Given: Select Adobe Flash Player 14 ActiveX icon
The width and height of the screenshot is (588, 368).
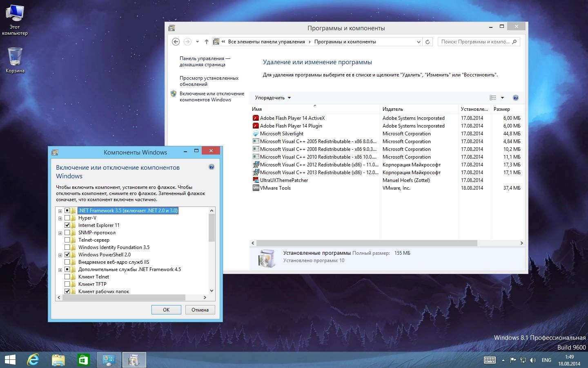Looking at the screenshot, I should (256, 118).
